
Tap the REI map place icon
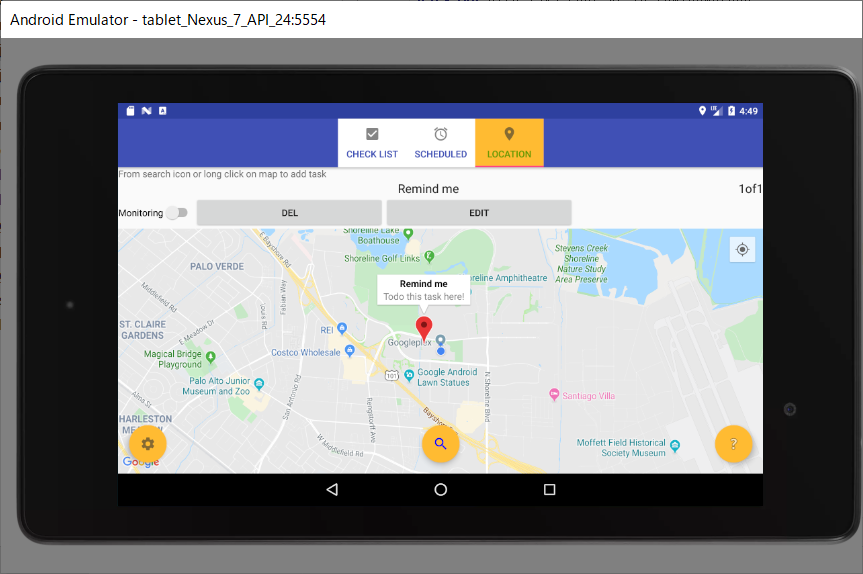[342, 328]
